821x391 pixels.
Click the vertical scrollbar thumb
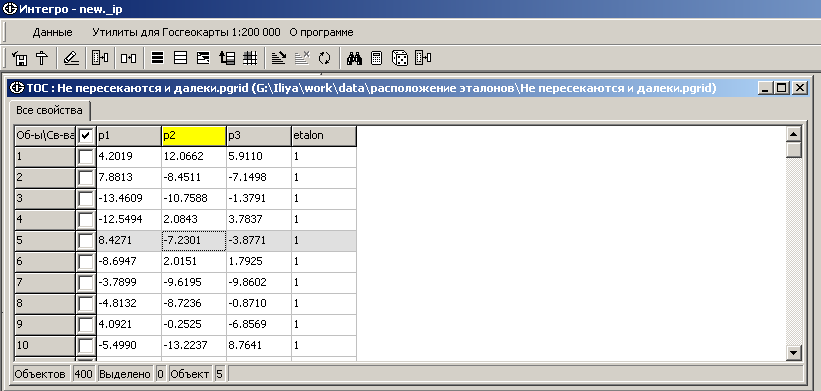(794, 150)
